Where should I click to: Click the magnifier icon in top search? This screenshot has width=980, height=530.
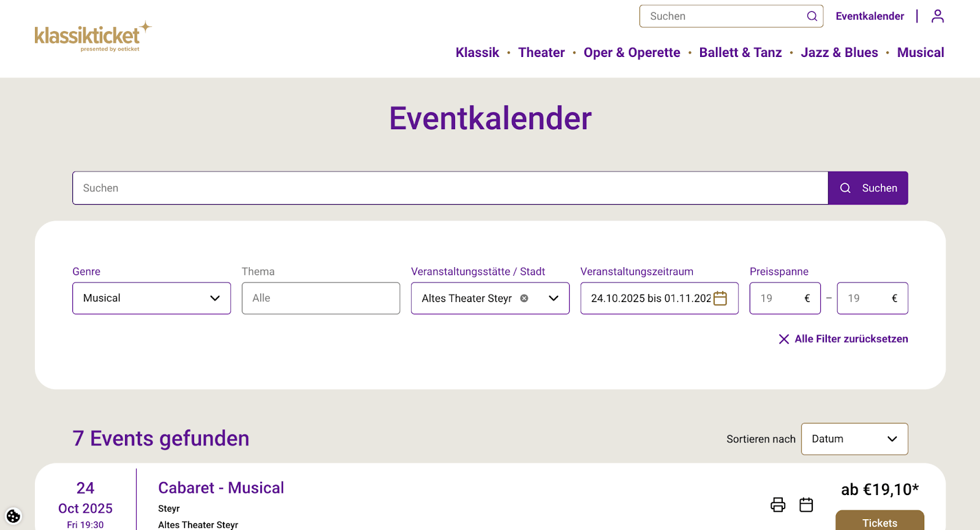(x=812, y=17)
